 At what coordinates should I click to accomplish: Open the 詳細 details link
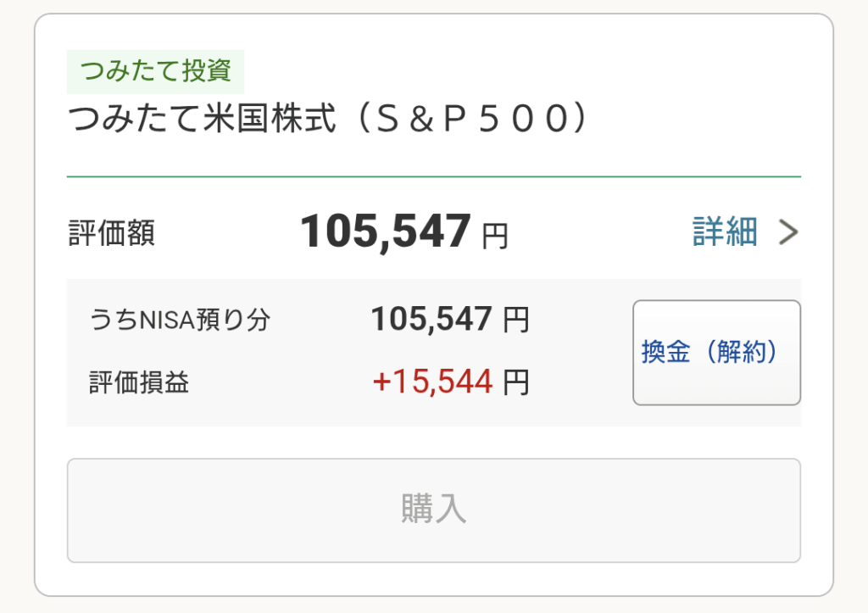(725, 231)
